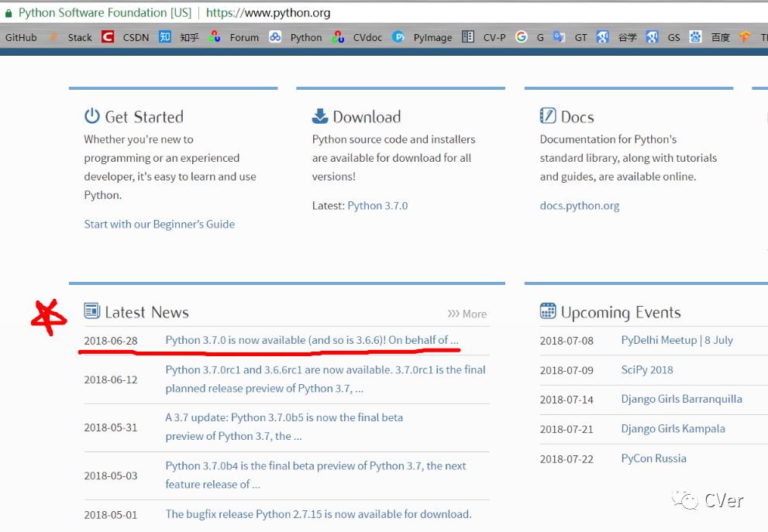This screenshot has width=768, height=532.
Task: Click the green padlock security icon
Action: click(9, 14)
